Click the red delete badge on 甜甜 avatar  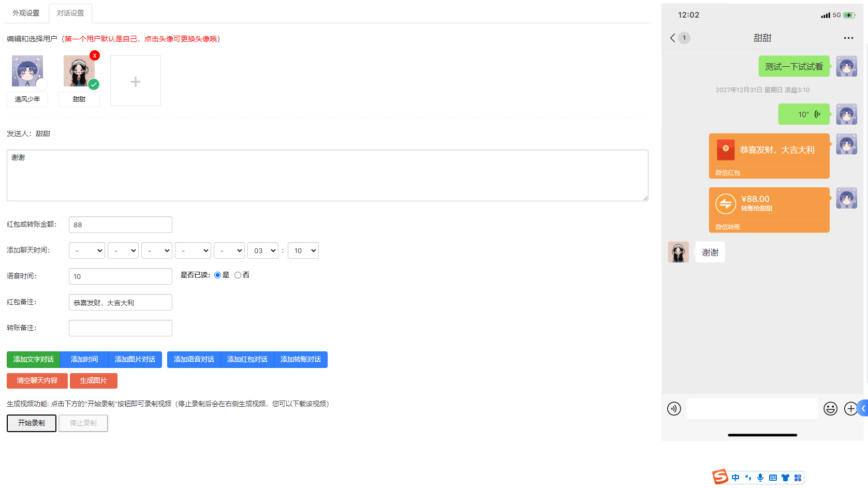(x=95, y=55)
